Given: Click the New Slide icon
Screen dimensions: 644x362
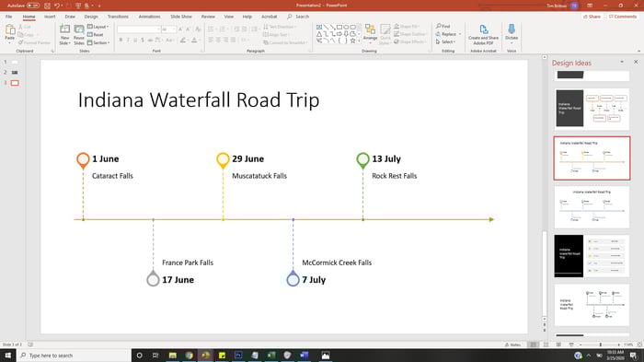Looking at the screenshot, I should (64, 35).
